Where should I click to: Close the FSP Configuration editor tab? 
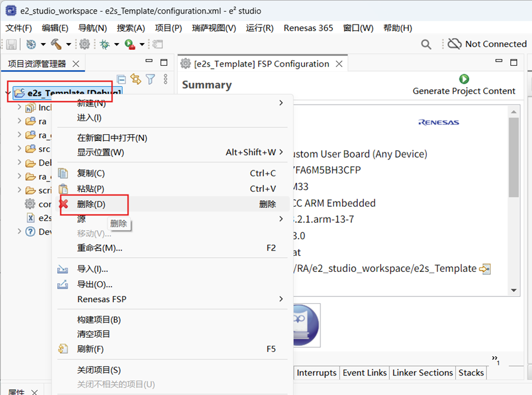(339, 64)
